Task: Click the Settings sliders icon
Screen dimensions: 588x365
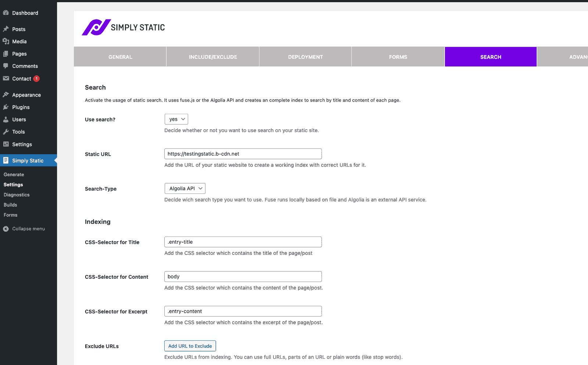Action: click(x=6, y=144)
